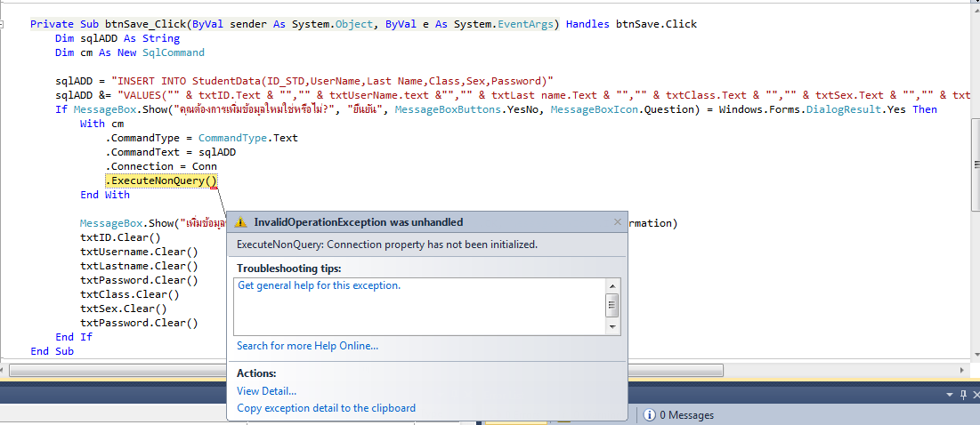
Task: Click the txtID.Clear() statement
Action: [x=120, y=237]
